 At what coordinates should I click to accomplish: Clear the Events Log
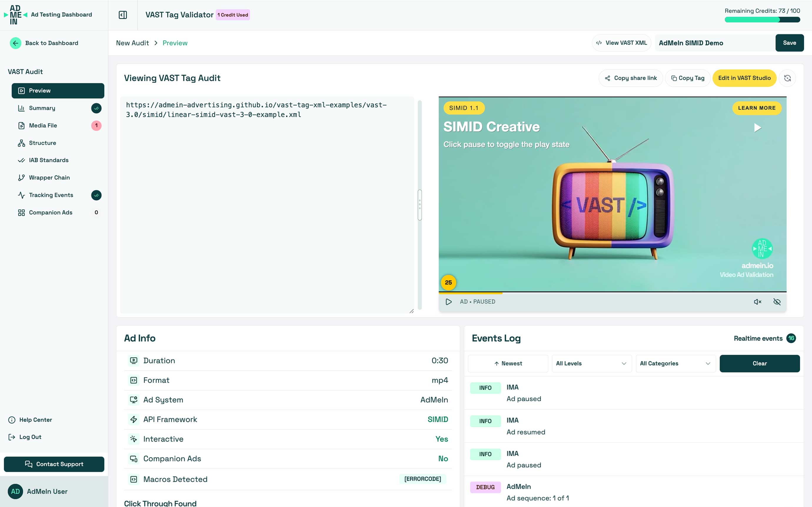coord(759,364)
